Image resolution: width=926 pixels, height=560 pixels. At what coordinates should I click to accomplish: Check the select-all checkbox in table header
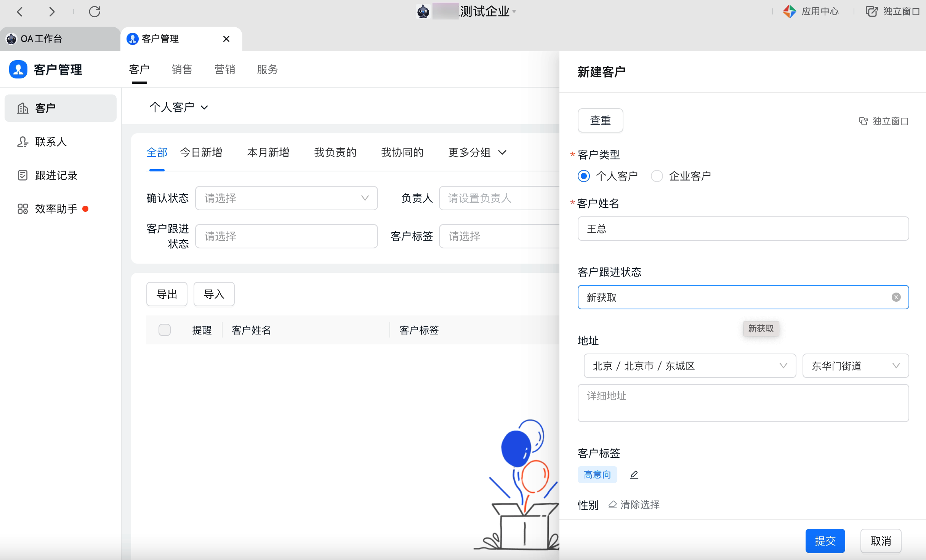pos(165,330)
